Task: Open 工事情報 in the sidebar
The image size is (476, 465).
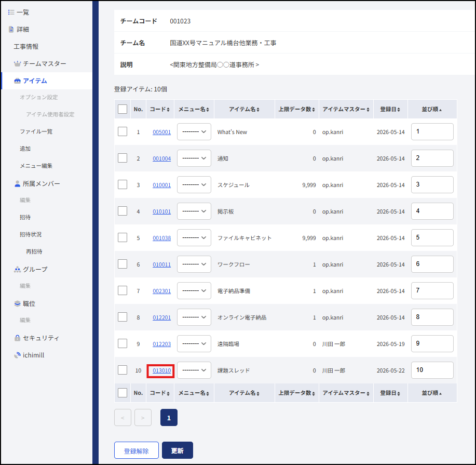Action: [x=26, y=47]
